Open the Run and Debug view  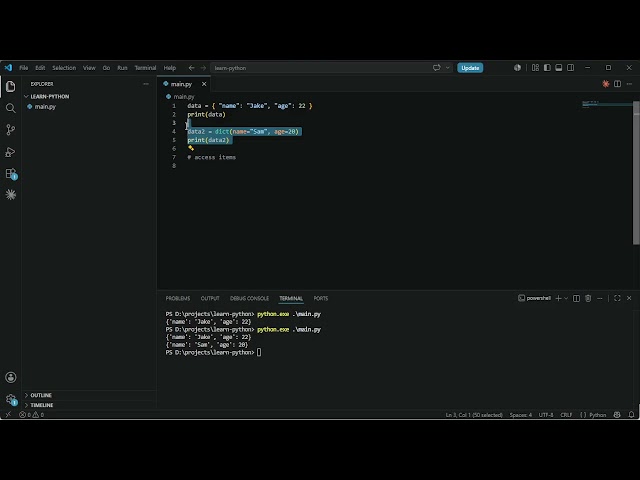[11, 152]
